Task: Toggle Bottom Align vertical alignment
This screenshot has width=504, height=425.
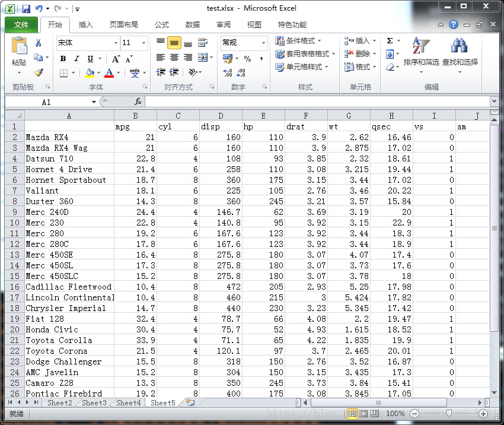Action: 188,43
